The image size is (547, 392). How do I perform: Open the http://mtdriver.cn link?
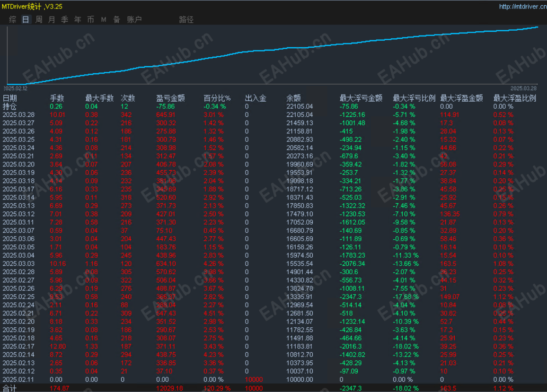pos(522,6)
